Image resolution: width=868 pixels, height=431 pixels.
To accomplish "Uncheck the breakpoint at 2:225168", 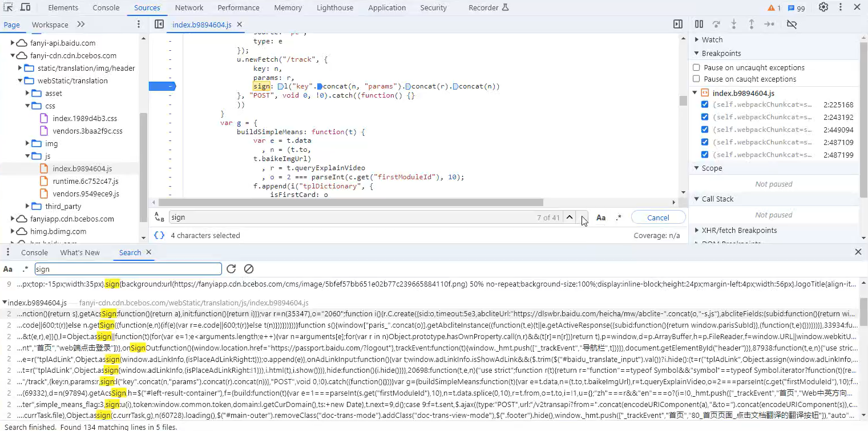I will coord(705,104).
